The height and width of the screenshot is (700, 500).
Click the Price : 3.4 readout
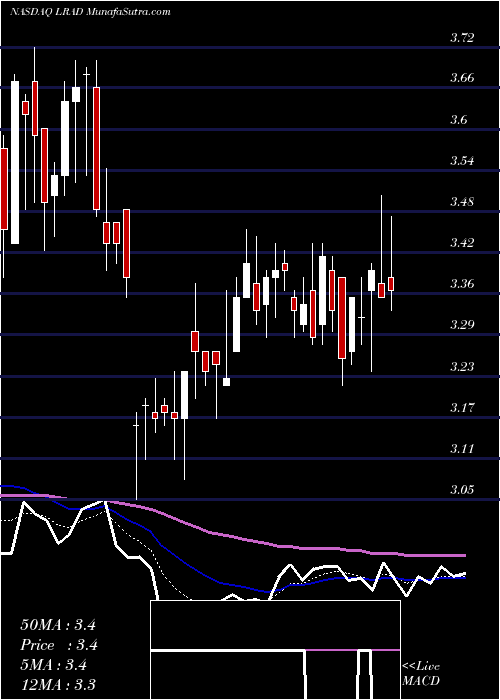pos(59,645)
